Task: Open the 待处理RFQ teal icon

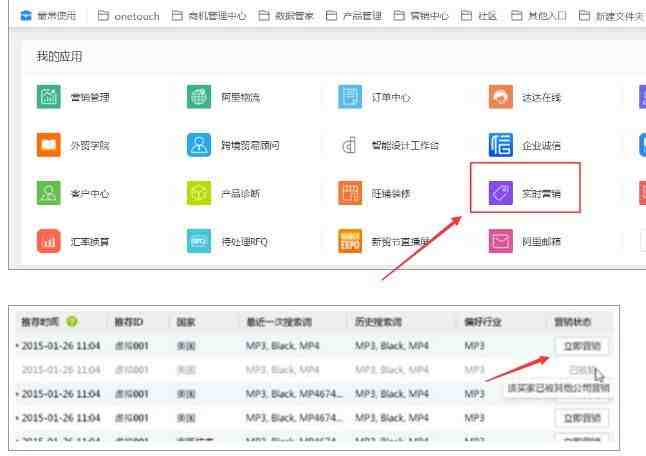Action: pos(199,241)
